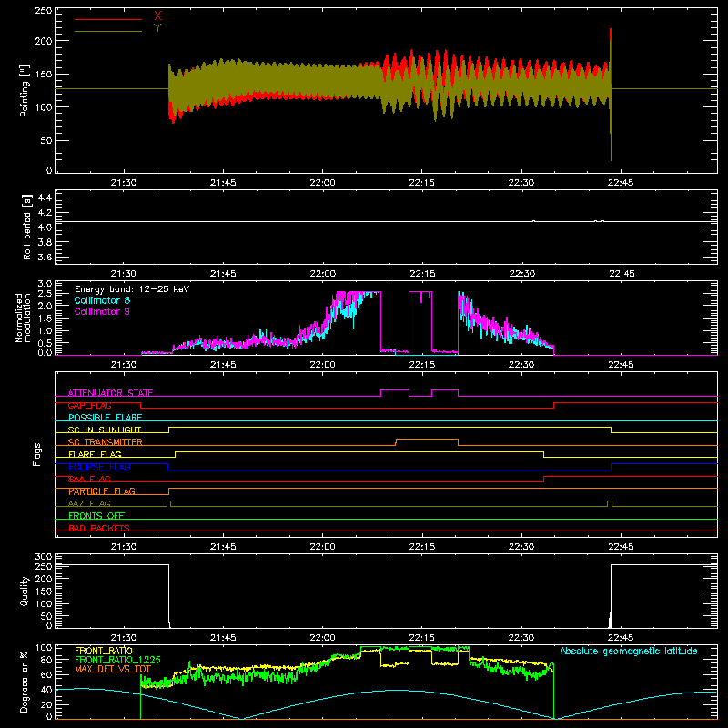Click the ATTENUATOR_STATE flag label
Screen dimensions: 728x728
coord(110,393)
